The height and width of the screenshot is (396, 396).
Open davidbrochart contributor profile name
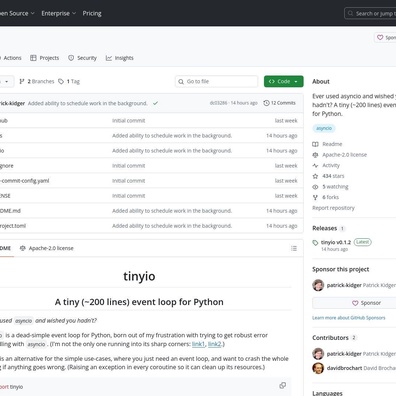click(x=344, y=368)
